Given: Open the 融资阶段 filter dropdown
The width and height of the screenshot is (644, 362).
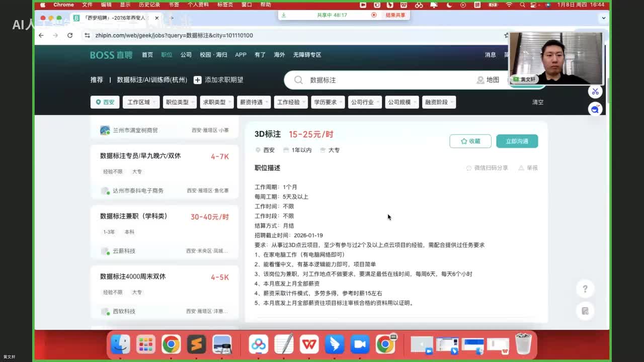Looking at the screenshot, I should click(x=439, y=102).
